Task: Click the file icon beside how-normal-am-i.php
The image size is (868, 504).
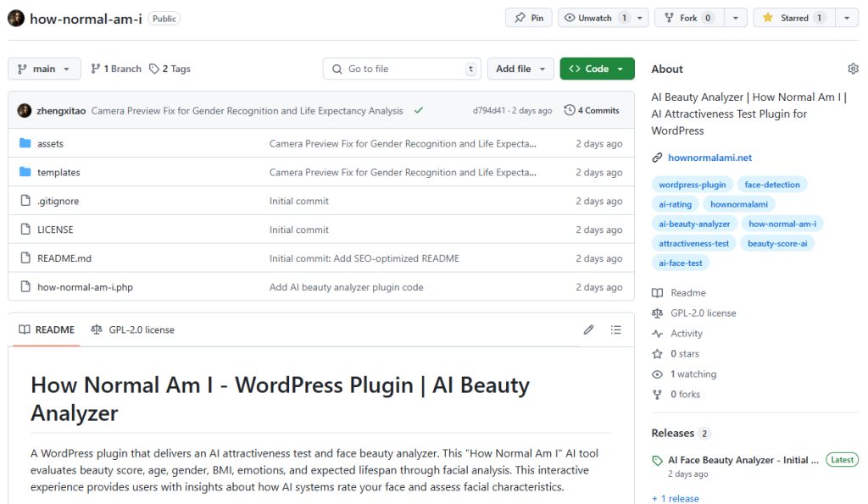Action: click(25, 286)
